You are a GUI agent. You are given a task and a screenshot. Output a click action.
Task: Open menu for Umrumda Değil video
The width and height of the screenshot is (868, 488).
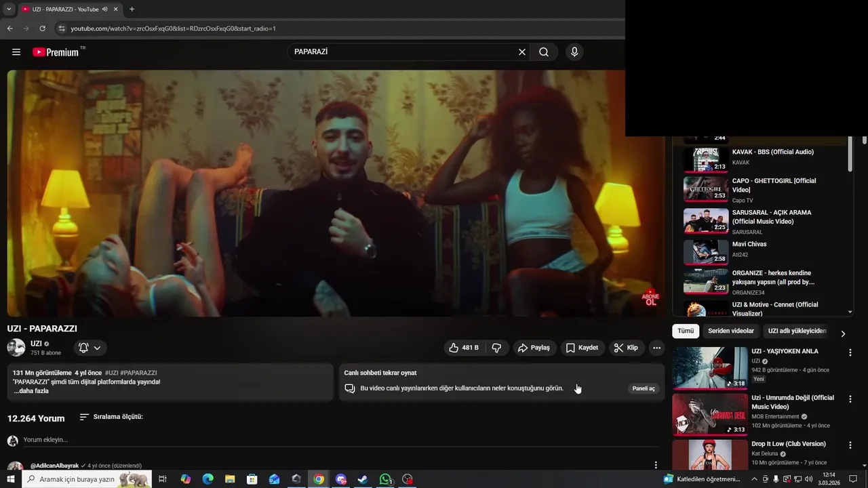coord(850,399)
